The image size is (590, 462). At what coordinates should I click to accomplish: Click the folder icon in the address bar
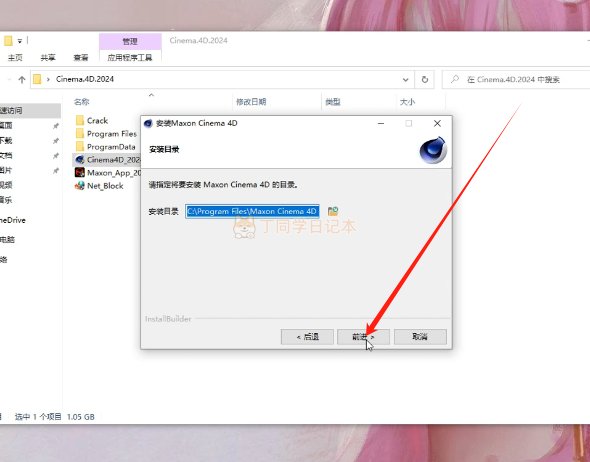click(37, 79)
